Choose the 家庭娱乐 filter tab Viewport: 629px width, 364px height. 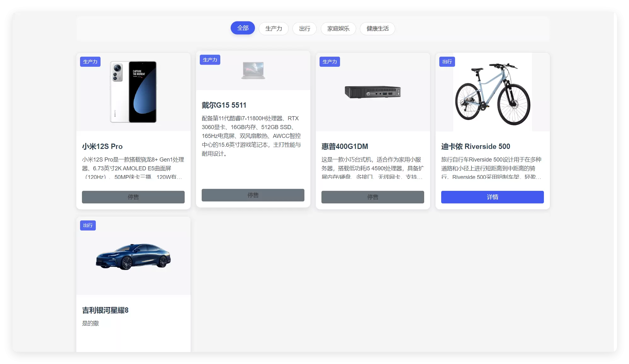pos(338,29)
